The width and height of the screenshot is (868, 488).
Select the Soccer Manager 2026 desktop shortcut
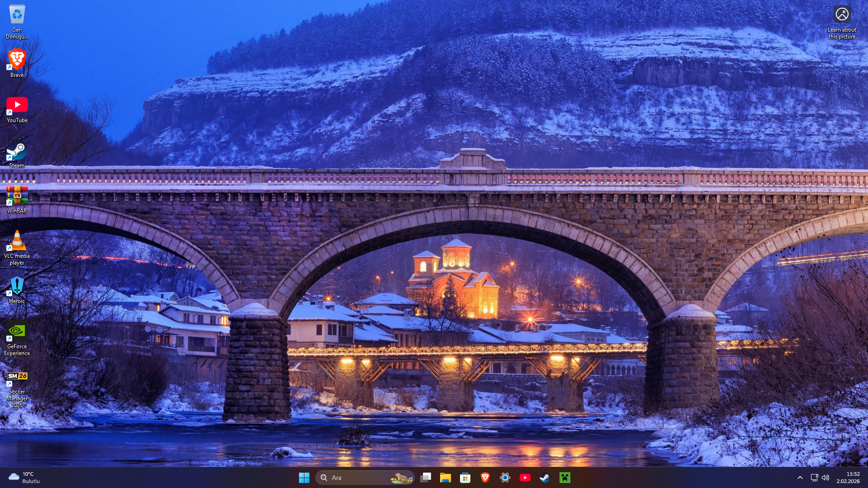click(x=17, y=389)
